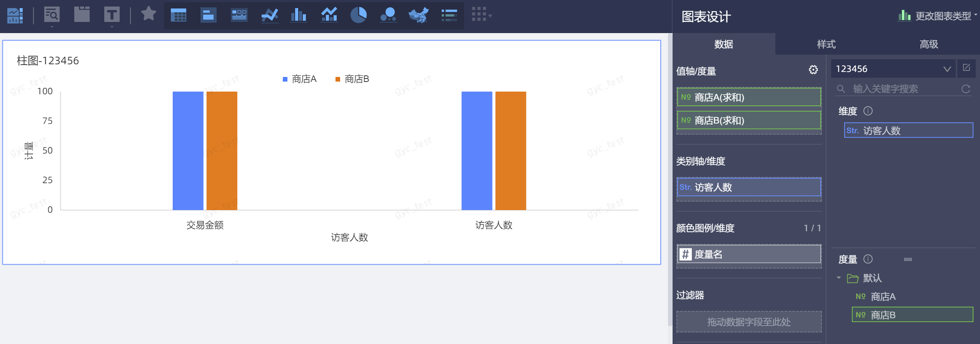Open 更改图表类型 chart type menu

938,16
